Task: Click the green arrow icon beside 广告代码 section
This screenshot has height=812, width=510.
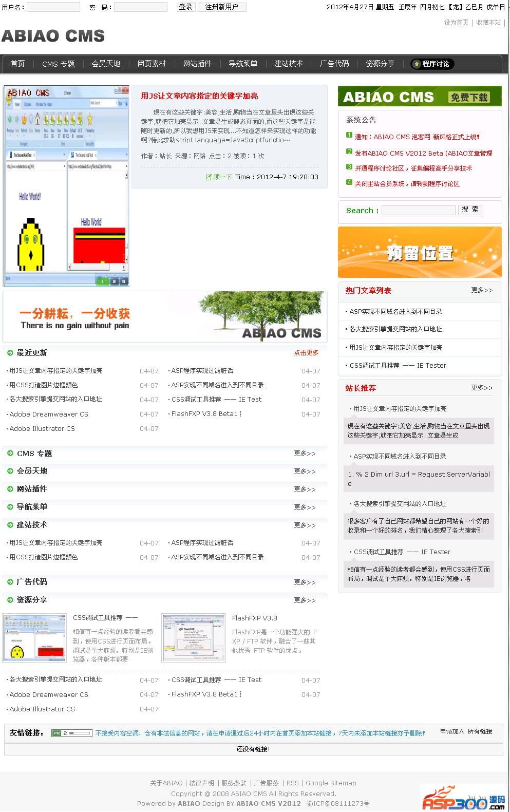Action: 10,581
